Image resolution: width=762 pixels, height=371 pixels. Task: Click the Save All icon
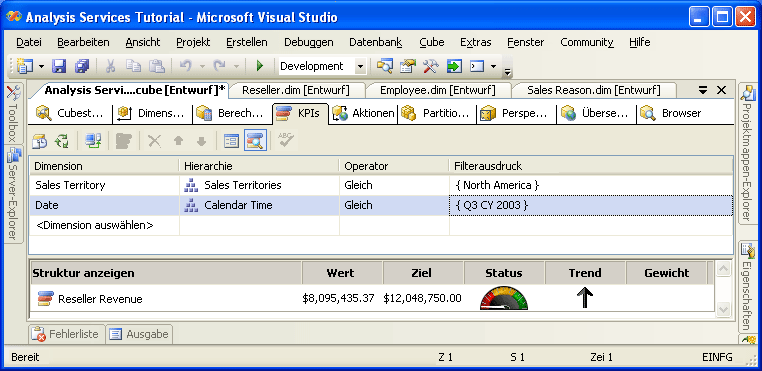(x=82, y=66)
